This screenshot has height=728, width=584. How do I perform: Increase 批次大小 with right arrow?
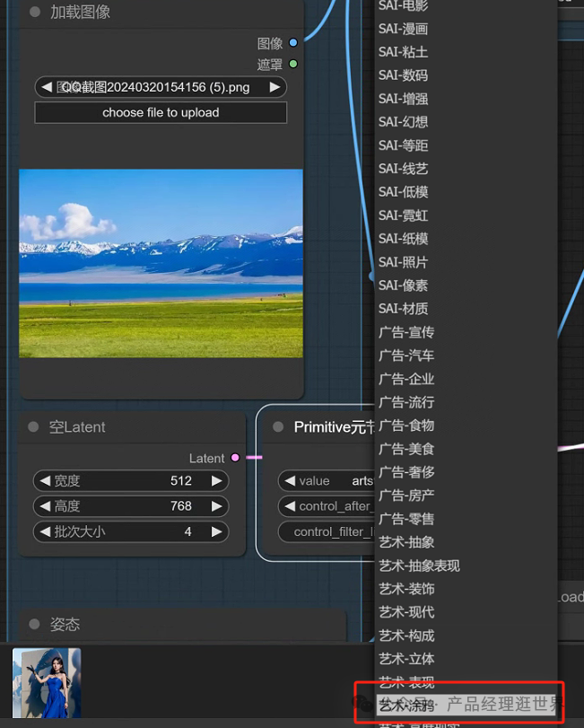click(x=216, y=531)
